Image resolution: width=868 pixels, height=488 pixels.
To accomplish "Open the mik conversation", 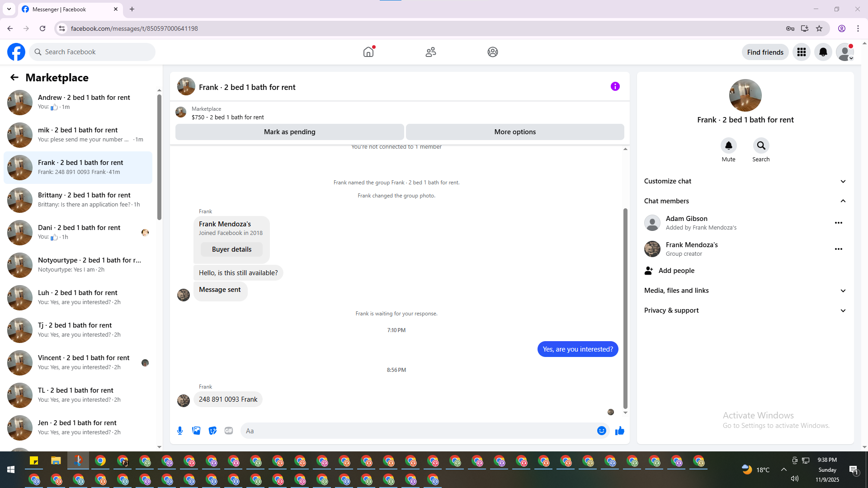I will pos(78,135).
